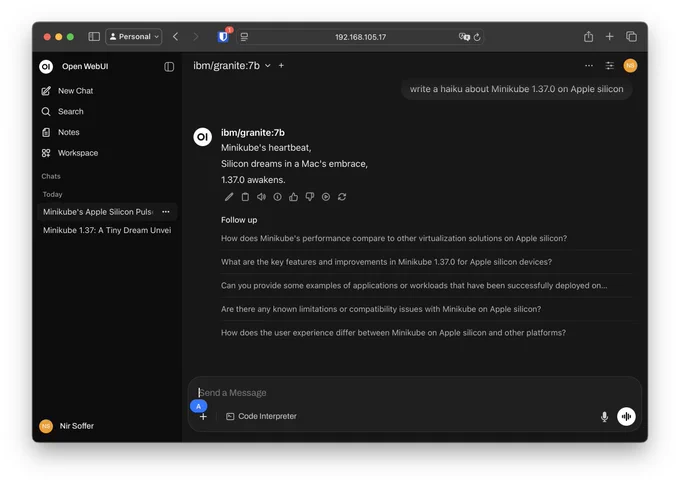
Task: Give the response a thumbs up
Action: [294, 197]
